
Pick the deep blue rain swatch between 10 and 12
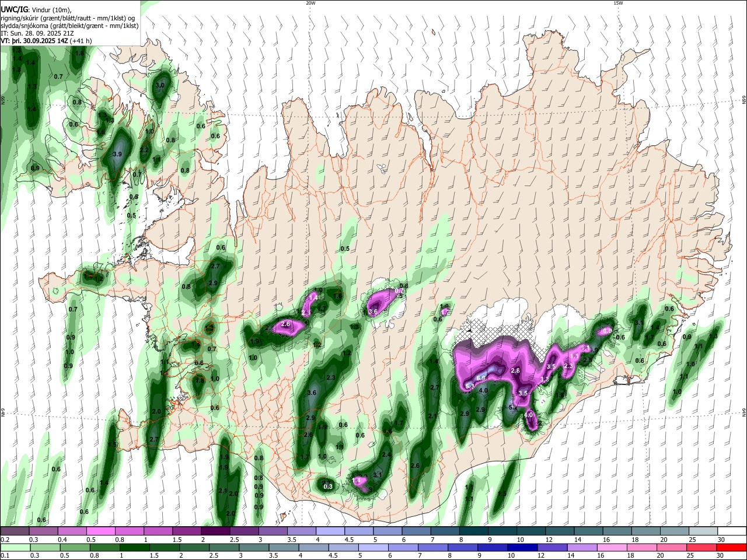pos(523,547)
